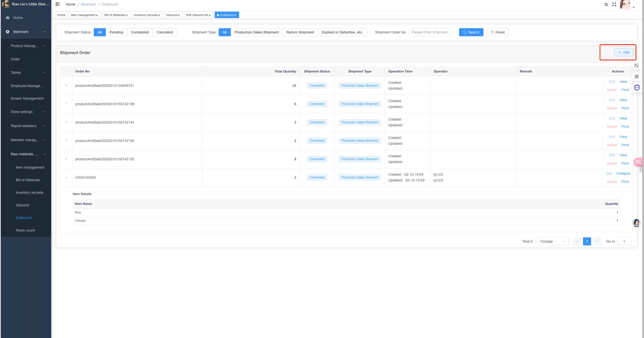Image resolution: width=644 pixels, height=338 pixels.
Task: Expand row productAndSale20250310155742150
Action: point(66,141)
